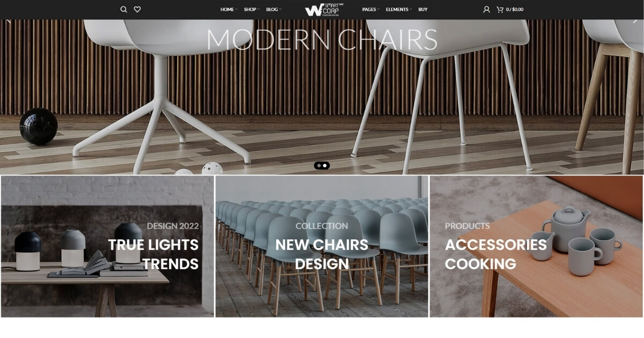Screen dimensions: 644x338
Task: Open the Pages menu
Action: tap(371, 9)
